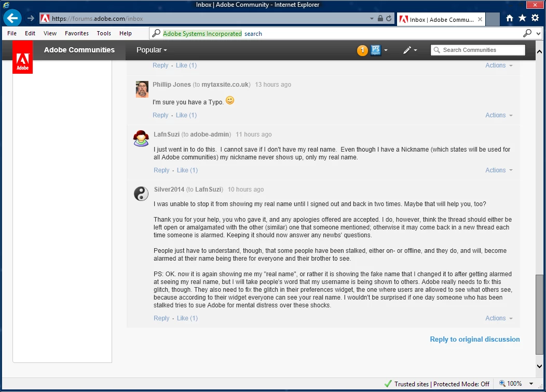Viewport: 546px width, 392px height.
Task: Click the Search Communities field
Action: (477, 50)
